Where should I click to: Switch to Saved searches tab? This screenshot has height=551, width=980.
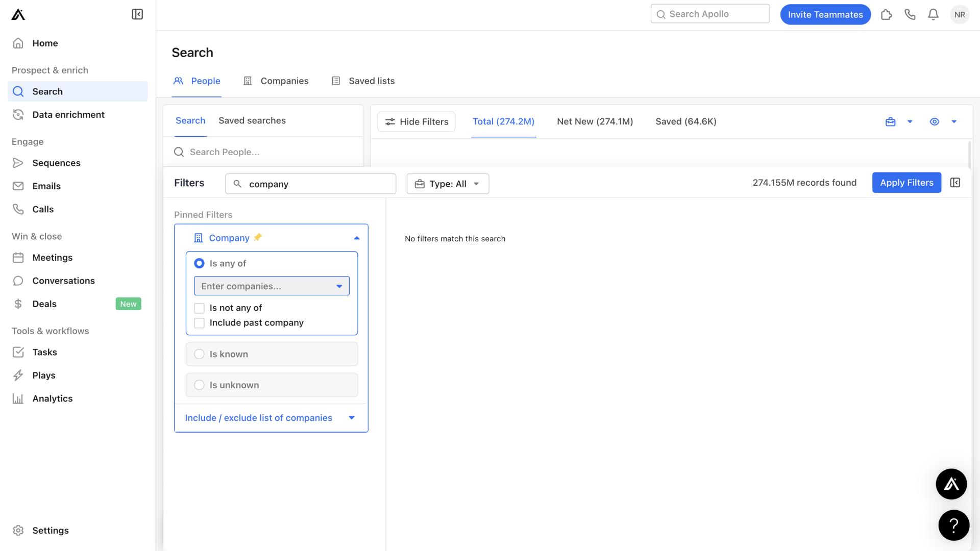[251, 120]
